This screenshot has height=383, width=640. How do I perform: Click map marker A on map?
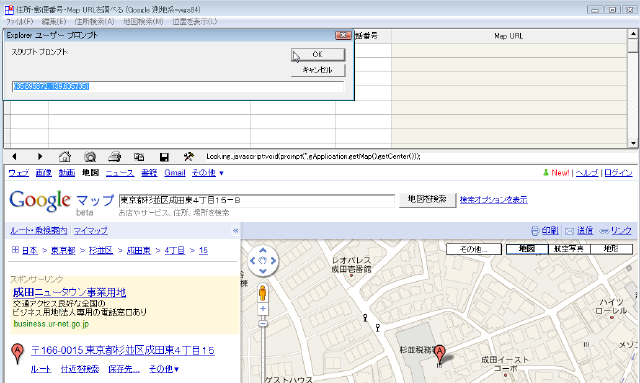(x=439, y=354)
